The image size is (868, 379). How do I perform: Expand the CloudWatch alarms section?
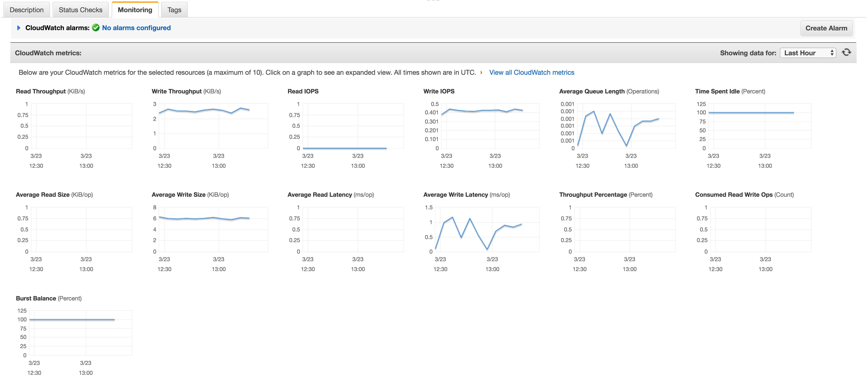pos(18,28)
